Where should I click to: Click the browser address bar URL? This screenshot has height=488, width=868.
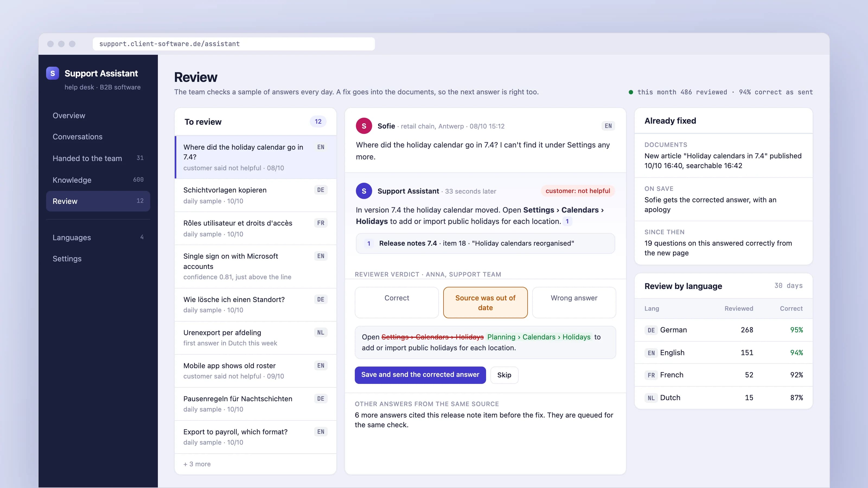point(234,44)
